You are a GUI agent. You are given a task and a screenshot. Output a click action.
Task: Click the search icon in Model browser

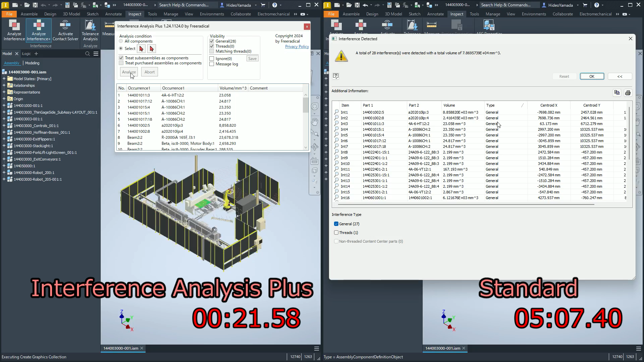pos(88,54)
